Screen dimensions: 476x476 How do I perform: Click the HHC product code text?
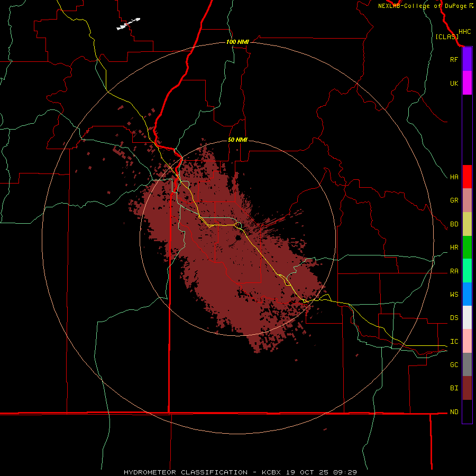[464, 32]
